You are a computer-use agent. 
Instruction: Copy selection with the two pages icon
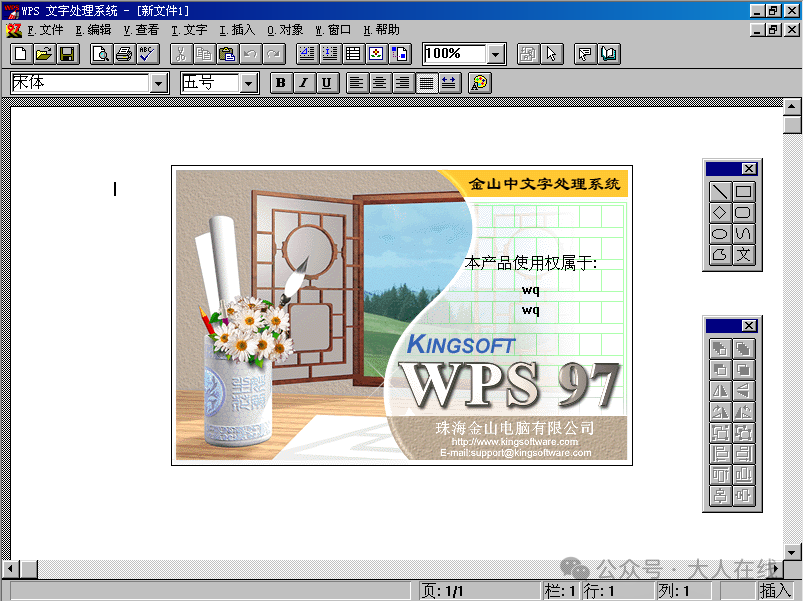[x=204, y=54]
